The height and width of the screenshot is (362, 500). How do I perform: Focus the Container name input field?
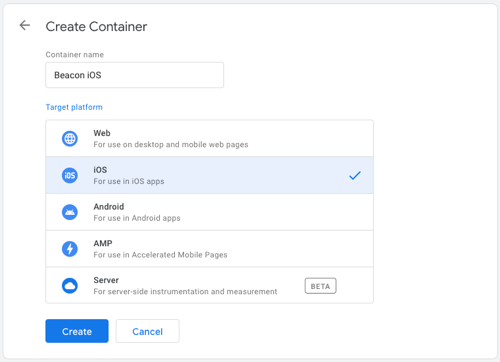(x=134, y=75)
